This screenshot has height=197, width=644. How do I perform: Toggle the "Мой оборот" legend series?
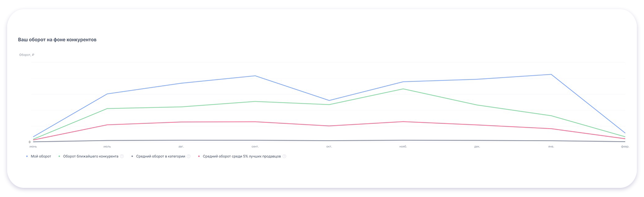click(41, 157)
